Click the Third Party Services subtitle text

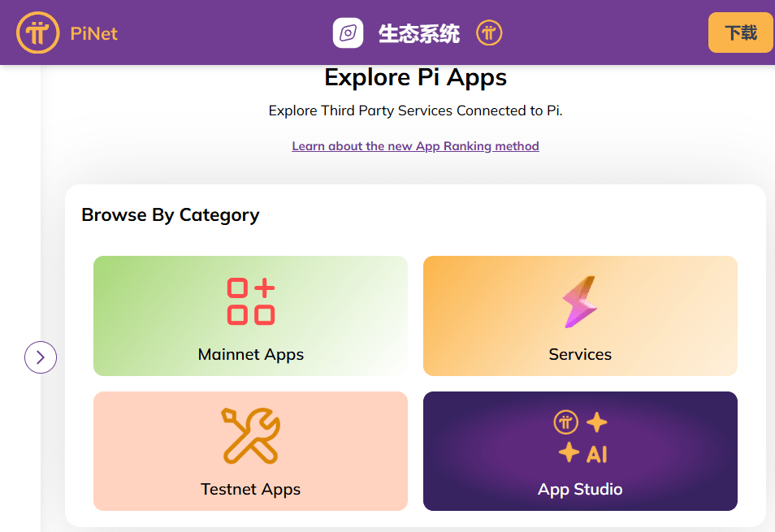[415, 110]
